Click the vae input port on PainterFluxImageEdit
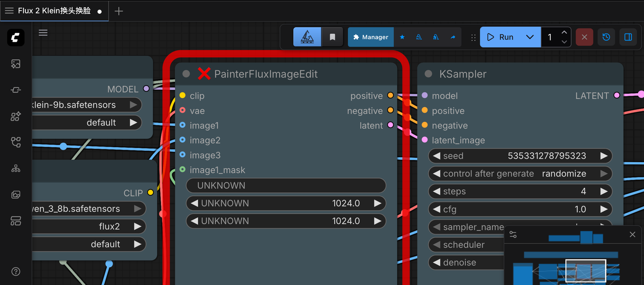The image size is (644, 285). pos(183,111)
